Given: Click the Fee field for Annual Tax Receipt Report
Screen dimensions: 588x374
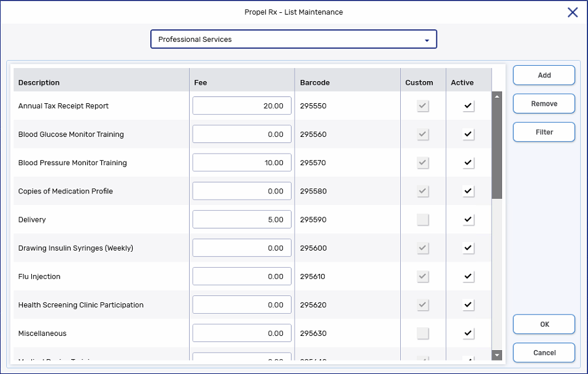Looking at the screenshot, I should click(242, 106).
